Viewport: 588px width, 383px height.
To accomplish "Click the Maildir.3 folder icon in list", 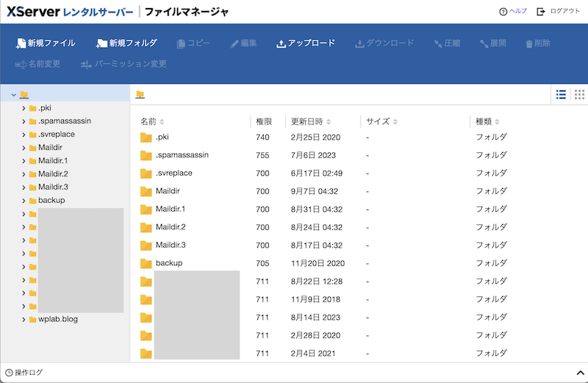I will [146, 245].
